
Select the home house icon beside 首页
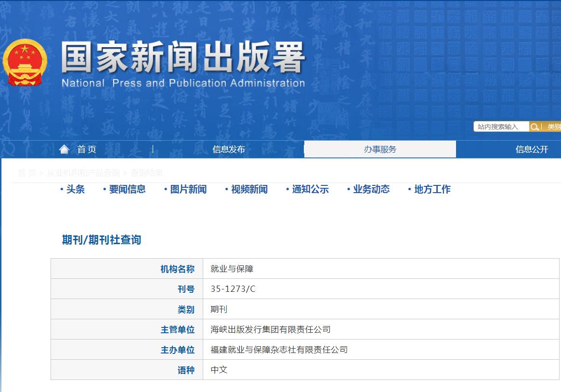(x=64, y=149)
